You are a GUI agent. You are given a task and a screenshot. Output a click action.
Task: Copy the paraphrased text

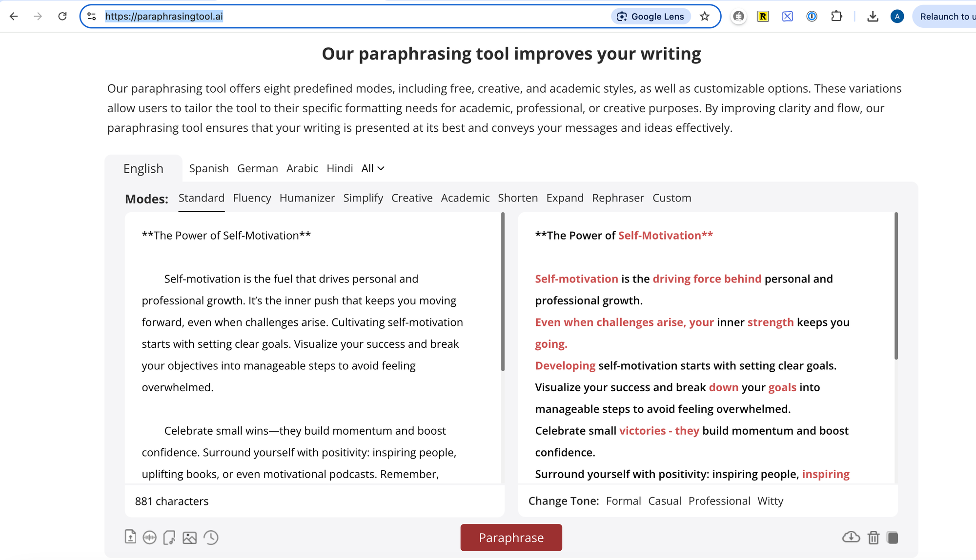(893, 537)
